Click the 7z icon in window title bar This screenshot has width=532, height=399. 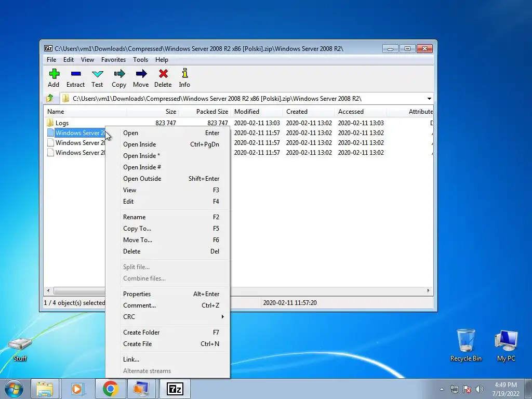pos(48,48)
